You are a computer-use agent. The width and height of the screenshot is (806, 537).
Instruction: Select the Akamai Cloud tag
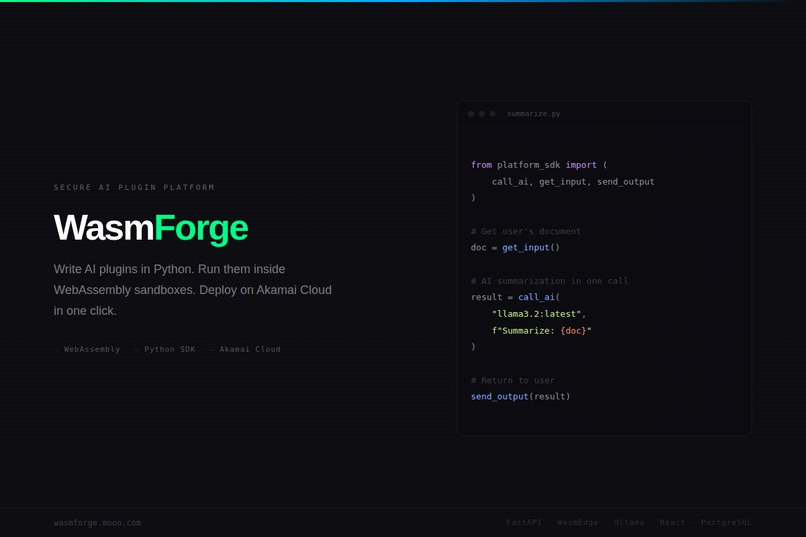[250, 349]
